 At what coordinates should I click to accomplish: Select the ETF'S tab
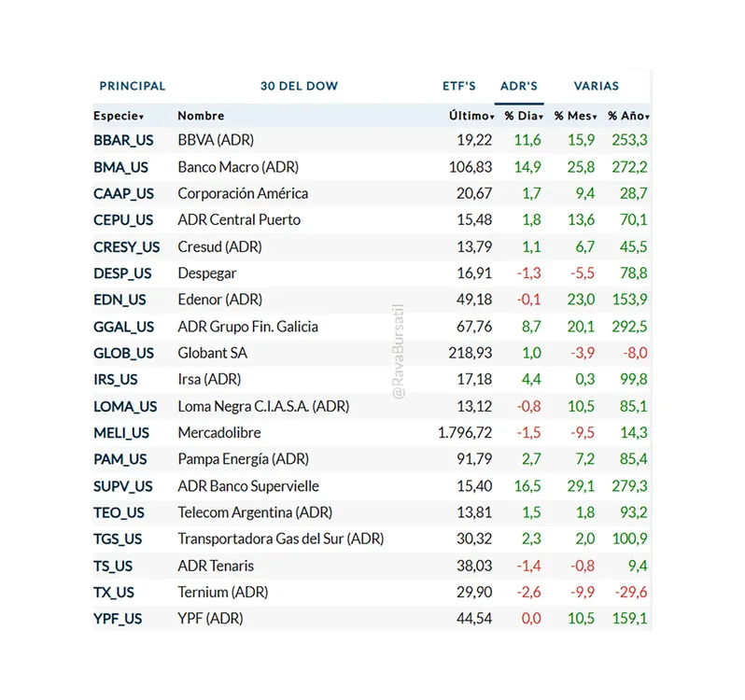458,86
